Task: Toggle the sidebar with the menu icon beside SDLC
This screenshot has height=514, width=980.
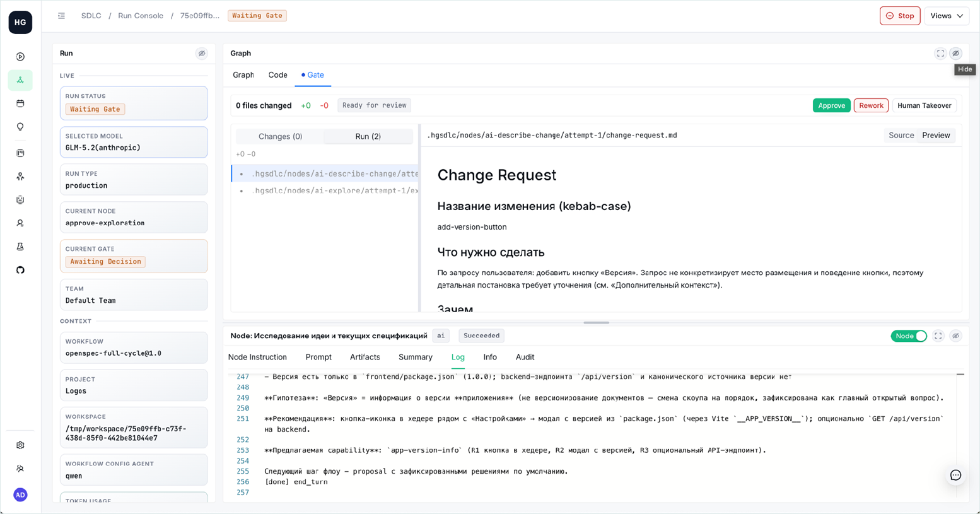Action: pos(61,16)
